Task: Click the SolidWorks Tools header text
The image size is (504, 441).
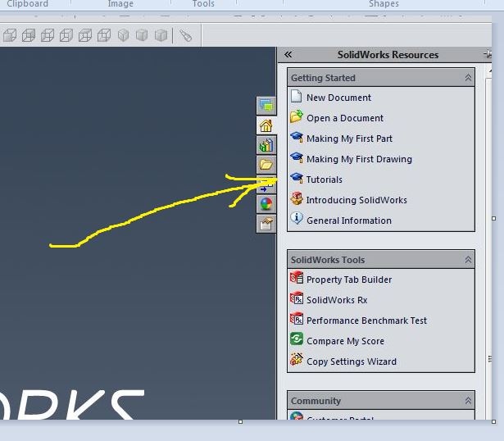Action: [328, 260]
